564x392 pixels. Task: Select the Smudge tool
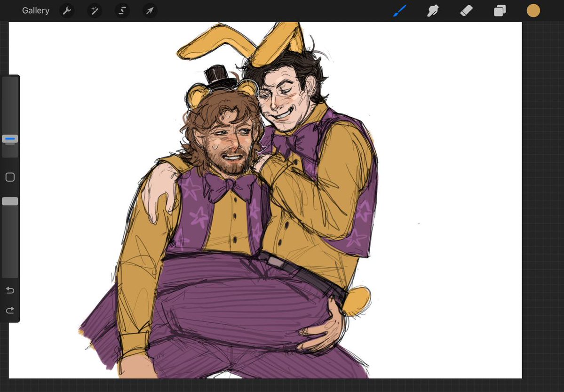click(x=433, y=11)
